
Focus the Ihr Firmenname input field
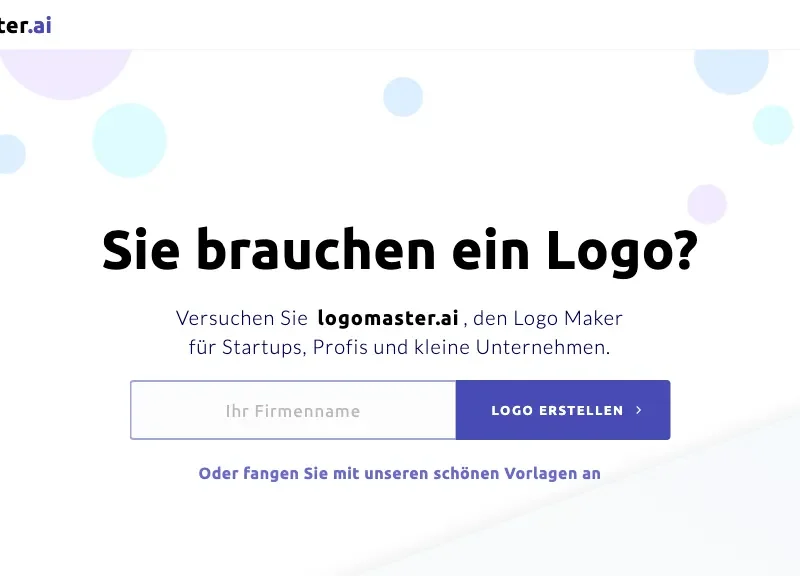(x=293, y=410)
